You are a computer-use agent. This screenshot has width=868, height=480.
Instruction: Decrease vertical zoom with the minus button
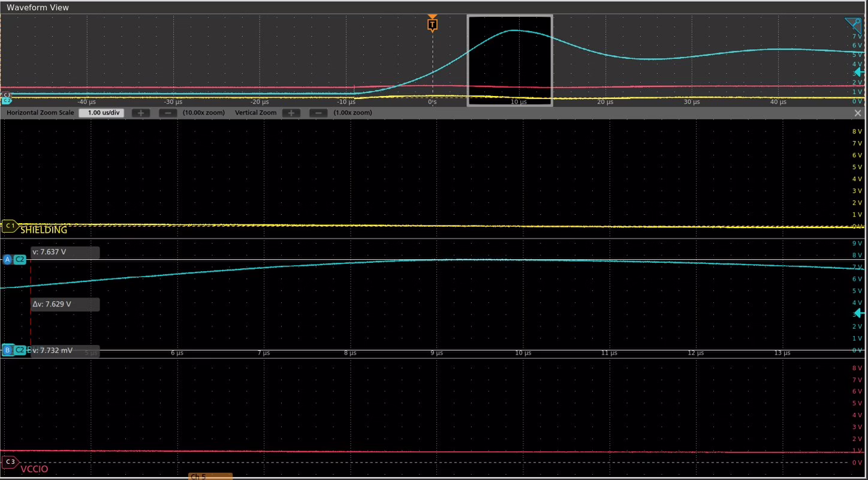(318, 113)
